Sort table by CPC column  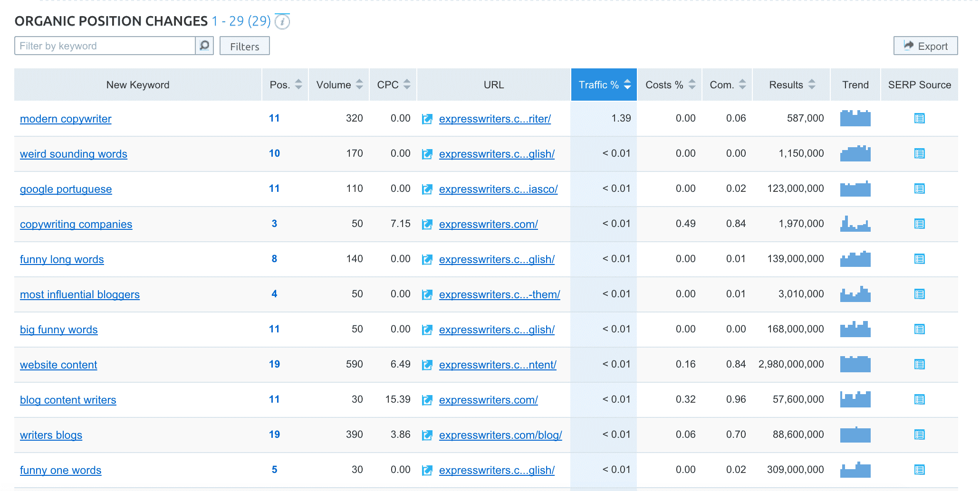coord(393,85)
